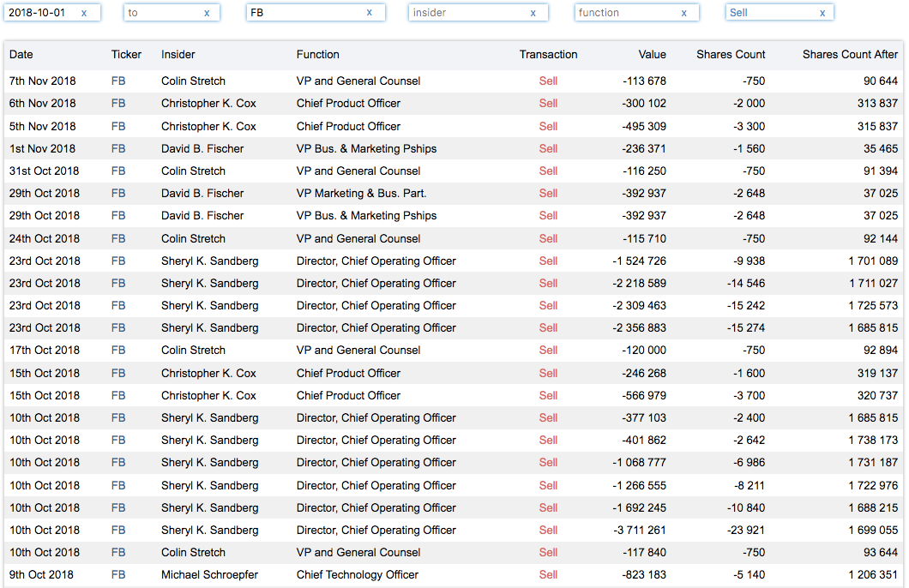Open FB ticker link in 9th Oct 2018 row
Image resolution: width=909 pixels, height=588 pixels.
tap(118, 574)
